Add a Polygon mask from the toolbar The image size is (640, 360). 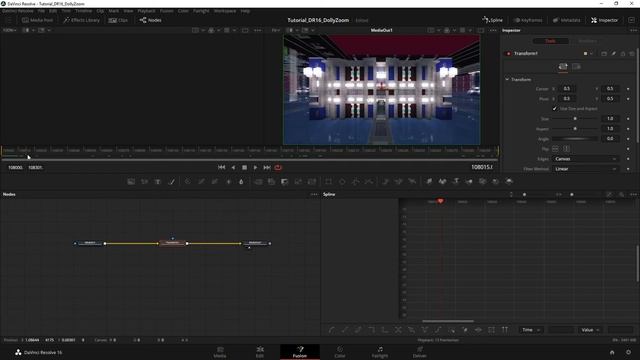(x=356, y=181)
